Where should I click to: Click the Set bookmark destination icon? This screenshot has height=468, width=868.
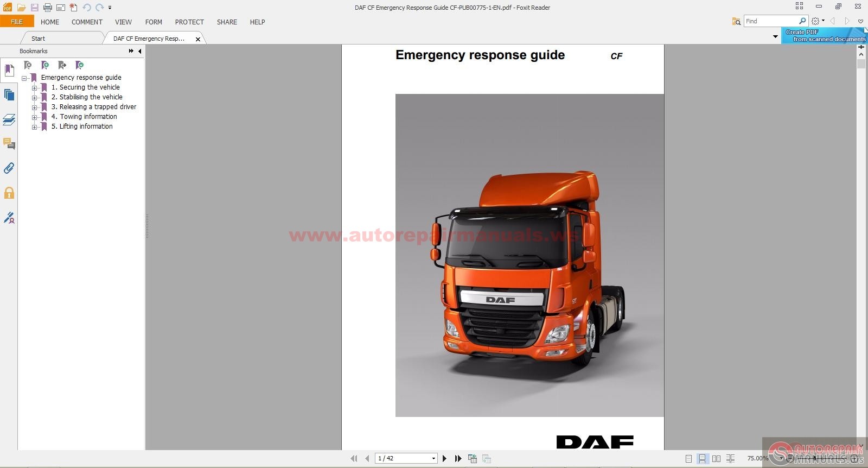(x=62, y=65)
